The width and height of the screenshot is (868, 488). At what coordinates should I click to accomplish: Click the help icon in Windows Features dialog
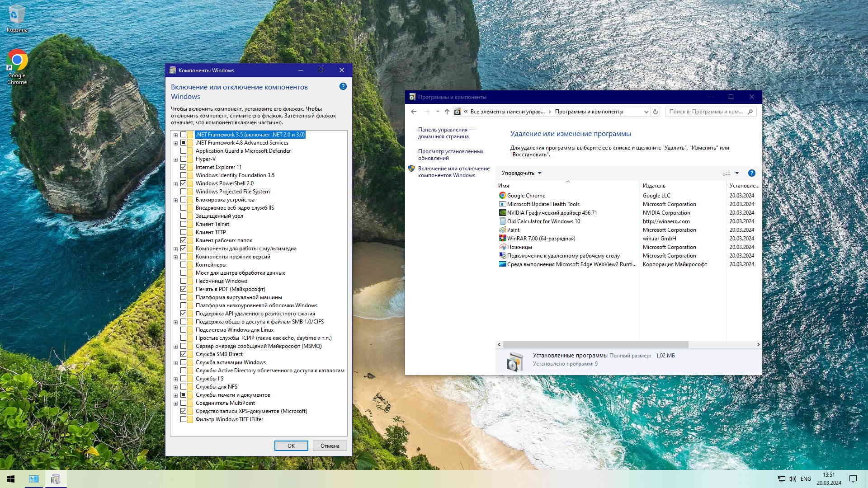coord(343,86)
